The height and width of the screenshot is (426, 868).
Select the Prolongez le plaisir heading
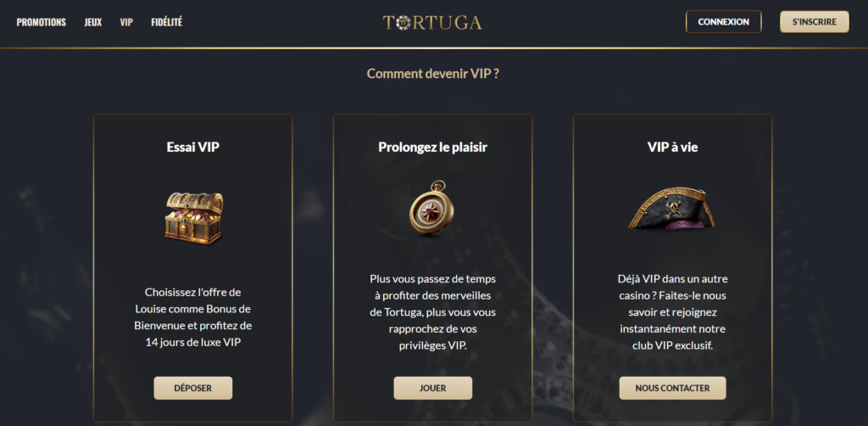click(x=433, y=147)
